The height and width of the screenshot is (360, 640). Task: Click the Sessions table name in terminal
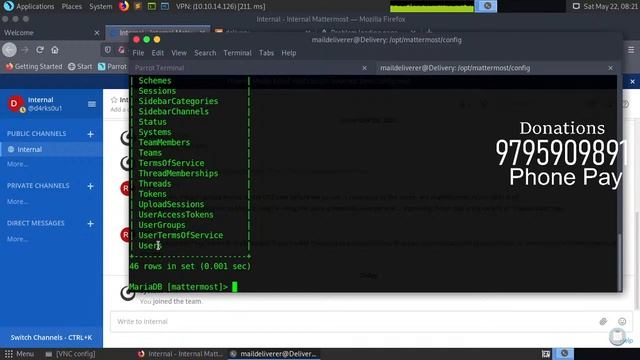[157, 91]
